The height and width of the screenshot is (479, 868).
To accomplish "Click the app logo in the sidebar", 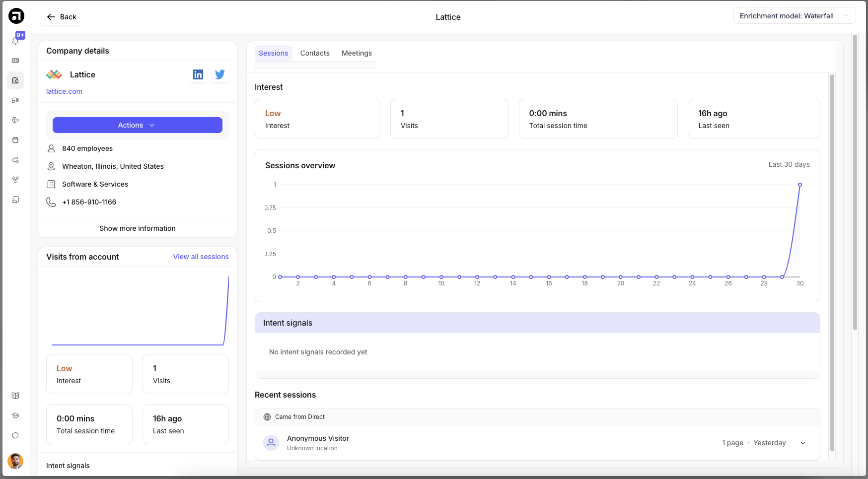I will click(x=16, y=16).
